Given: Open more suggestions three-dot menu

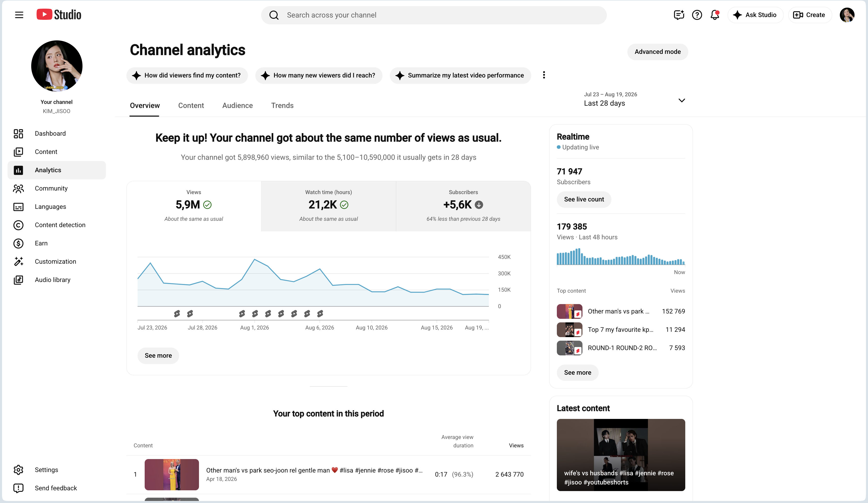Looking at the screenshot, I should [544, 75].
